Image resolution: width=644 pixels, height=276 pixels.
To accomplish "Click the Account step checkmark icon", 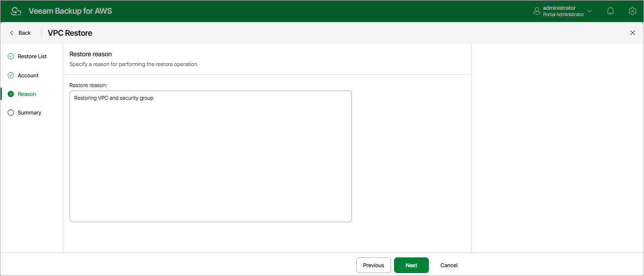I will pyautogui.click(x=11, y=75).
